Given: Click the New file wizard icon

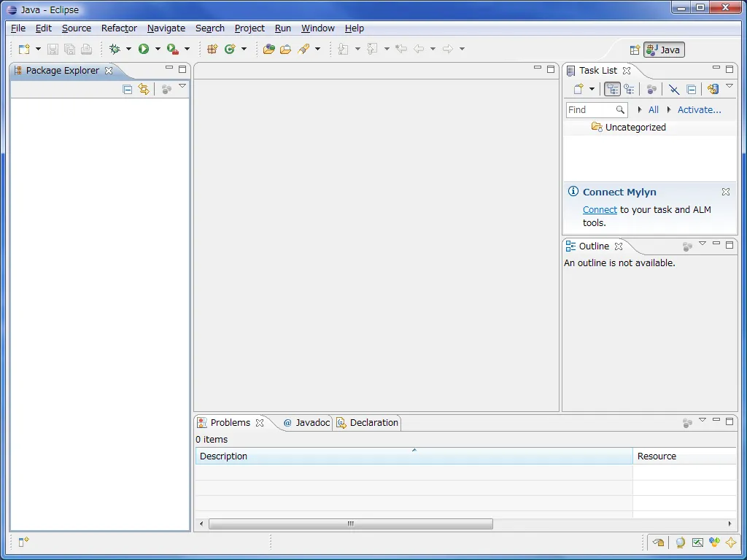Looking at the screenshot, I should (x=24, y=49).
